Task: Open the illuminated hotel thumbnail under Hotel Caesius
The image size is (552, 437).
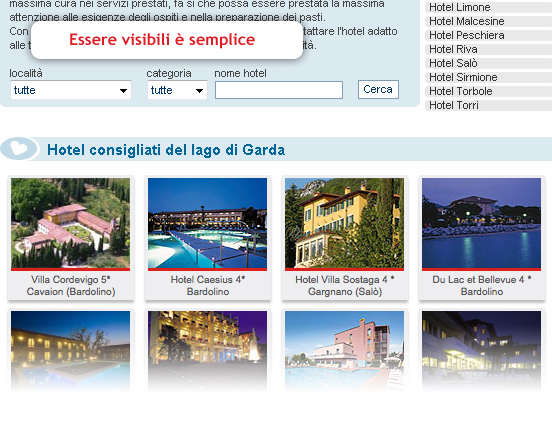Action: click(207, 351)
